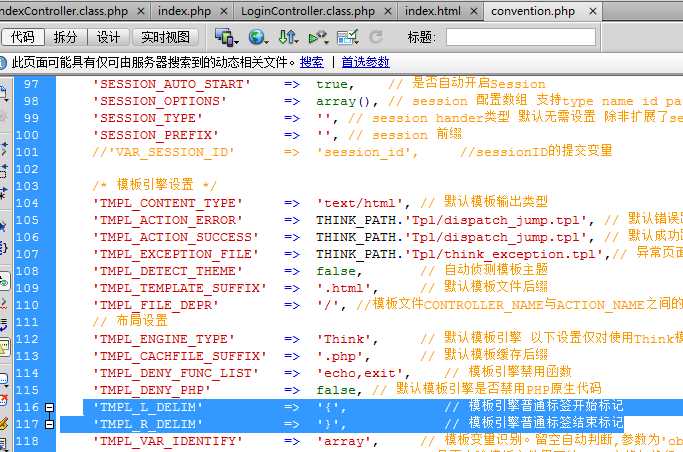Select the convention.php tab

pyautogui.click(x=533, y=11)
